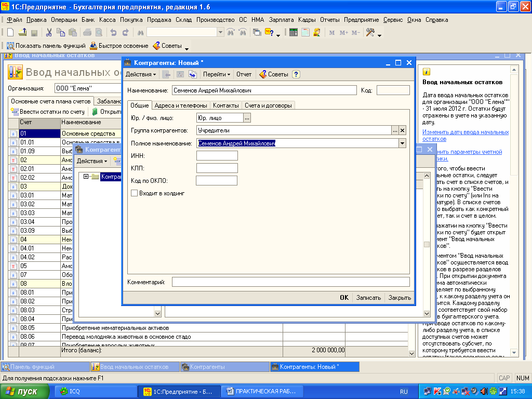Click Показать панель функций button
The image size is (532, 399).
[x=46, y=46]
